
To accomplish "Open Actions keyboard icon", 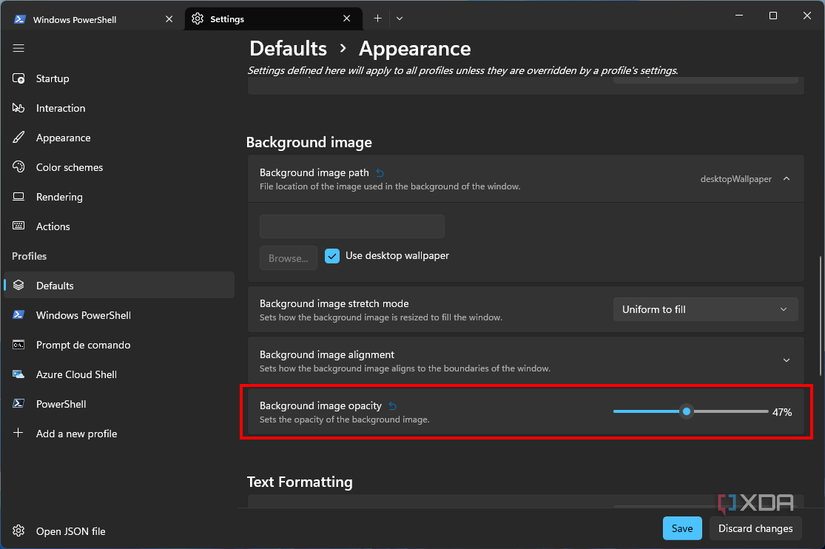I will (x=18, y=227).
